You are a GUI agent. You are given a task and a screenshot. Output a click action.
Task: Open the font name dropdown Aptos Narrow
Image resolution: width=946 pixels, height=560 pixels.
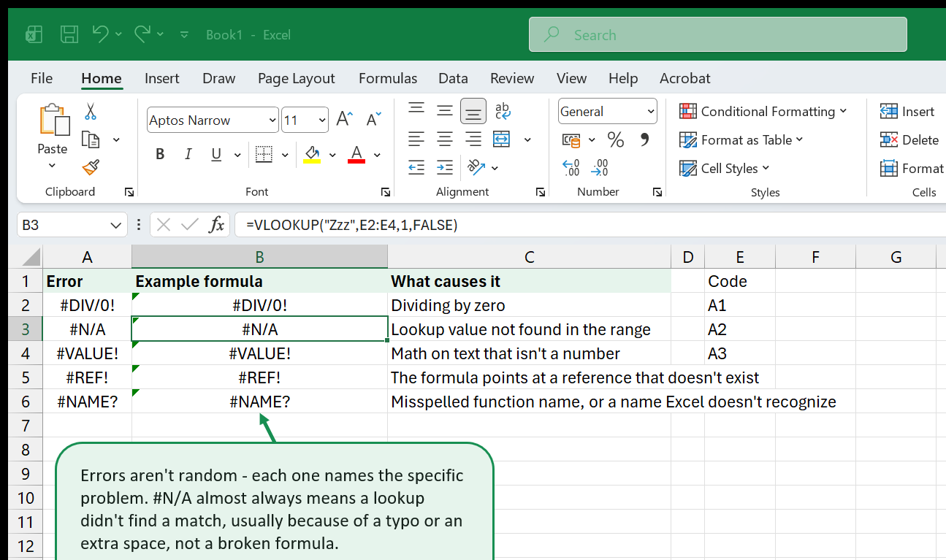pyautogui.click(x=272, y=120)
